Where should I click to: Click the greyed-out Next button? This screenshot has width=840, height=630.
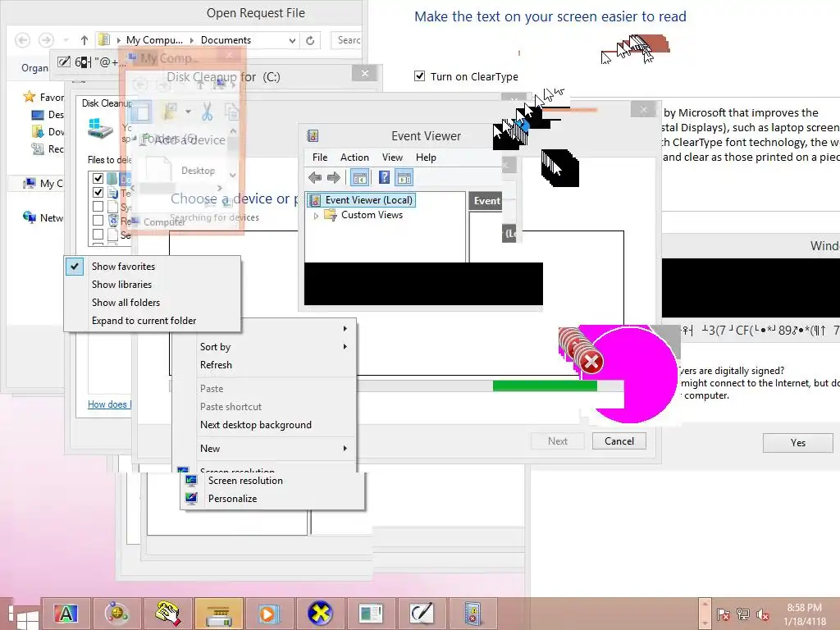[x=558, y=441]
